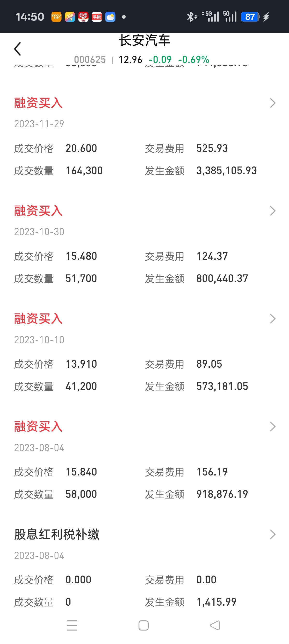This screenshot has height=644, width=289.
Task: Expand the 2023-10-10 融资买入 record chevron
Action: 272,319
